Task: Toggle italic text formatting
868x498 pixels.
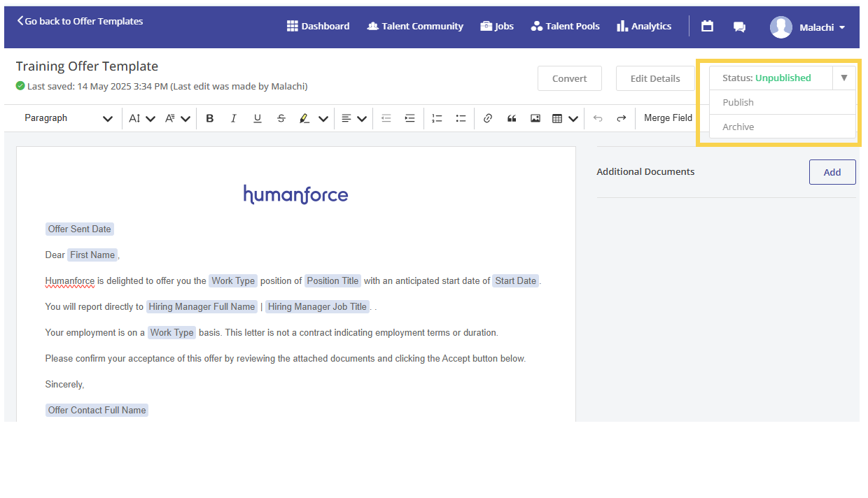Action: (x=234, y=118)
